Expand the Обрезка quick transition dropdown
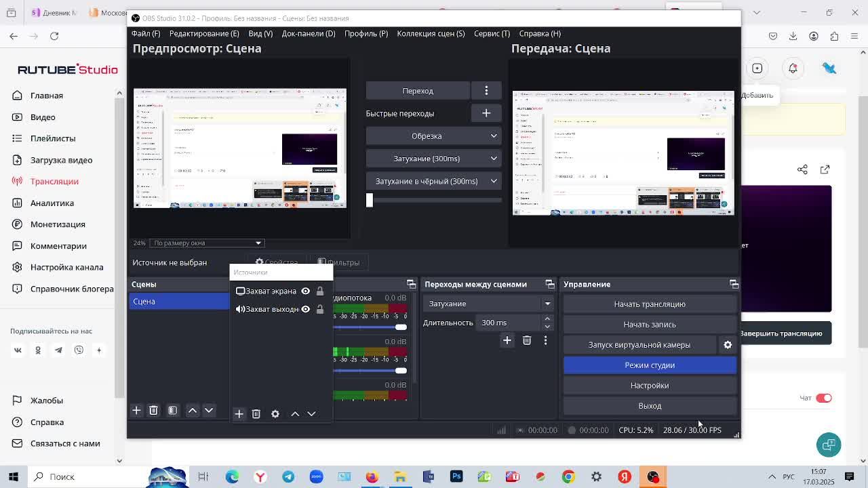The width and height of the screenshot is (868, 488). point(494,136)
